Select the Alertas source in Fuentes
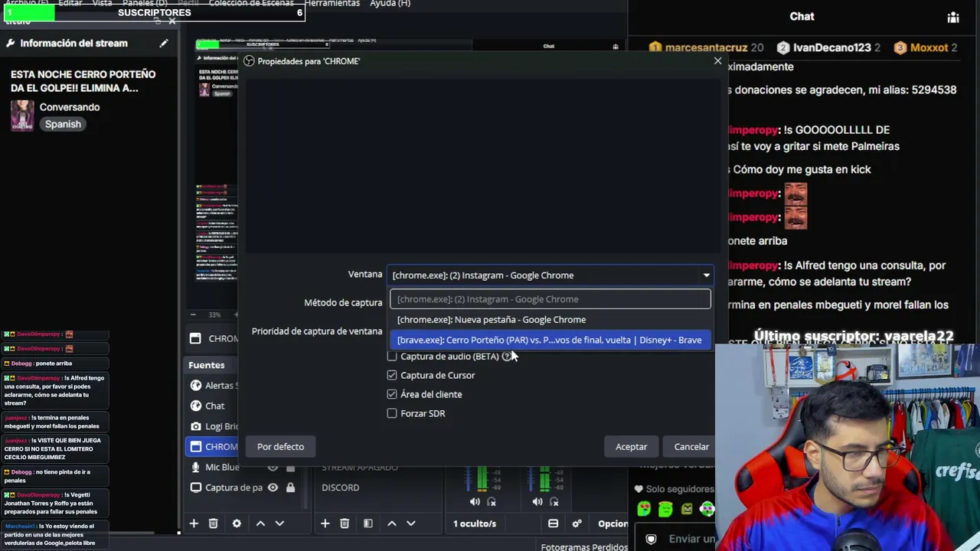980x551 pixels. click(214, 386)
